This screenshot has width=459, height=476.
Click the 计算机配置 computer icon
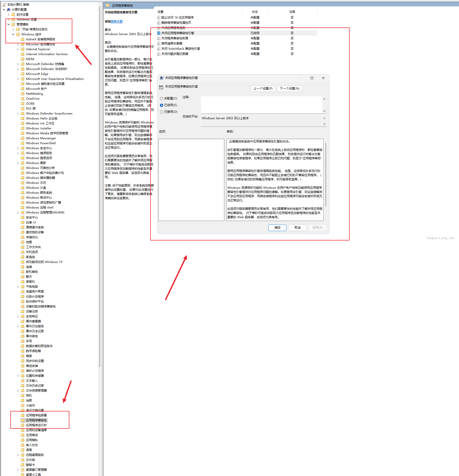[9, 9]
